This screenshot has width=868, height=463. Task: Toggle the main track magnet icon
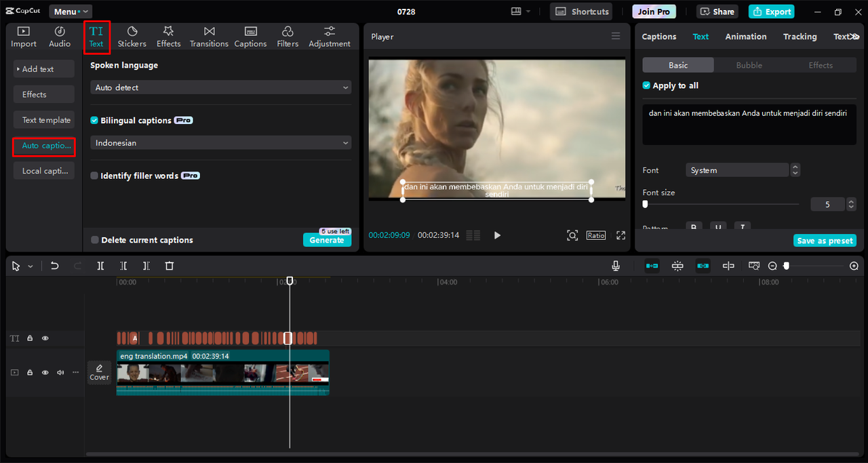coord(652,266)
